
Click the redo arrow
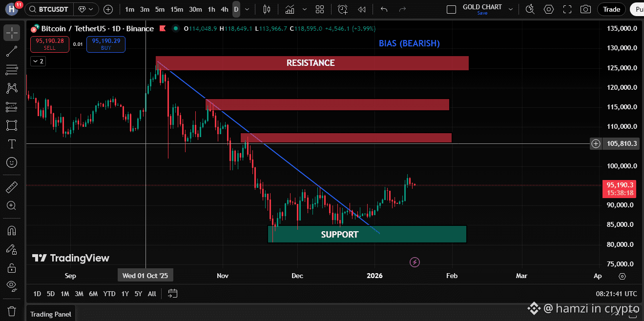click(402, 9)
